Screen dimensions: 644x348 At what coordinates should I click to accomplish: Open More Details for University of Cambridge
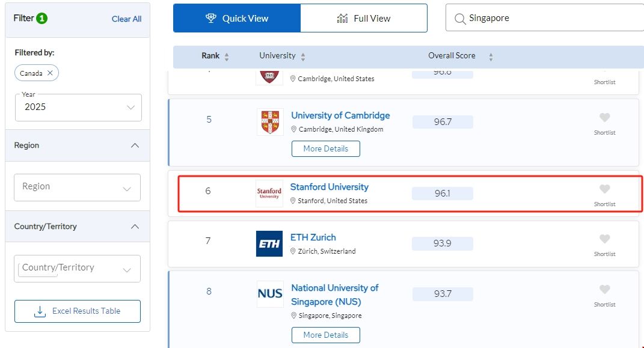(325, 148)
